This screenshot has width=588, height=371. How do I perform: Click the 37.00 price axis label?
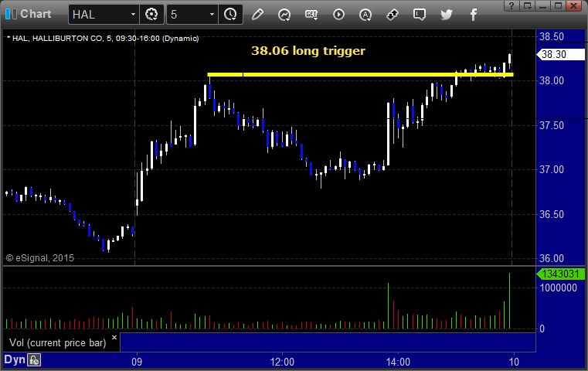(552, 169)
